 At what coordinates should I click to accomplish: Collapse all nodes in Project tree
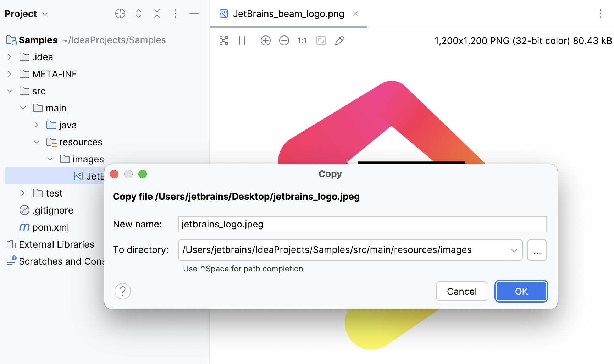tap(157, 13)
